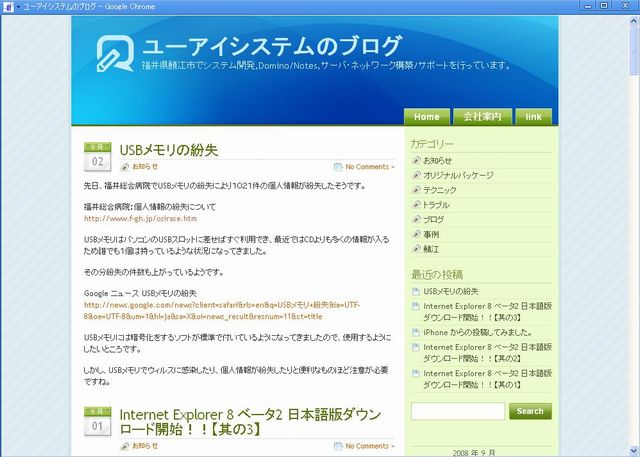Open the オリジナルパッケージ category
Image resolution: width=640 pixels, height=457 pixels.
458,175
